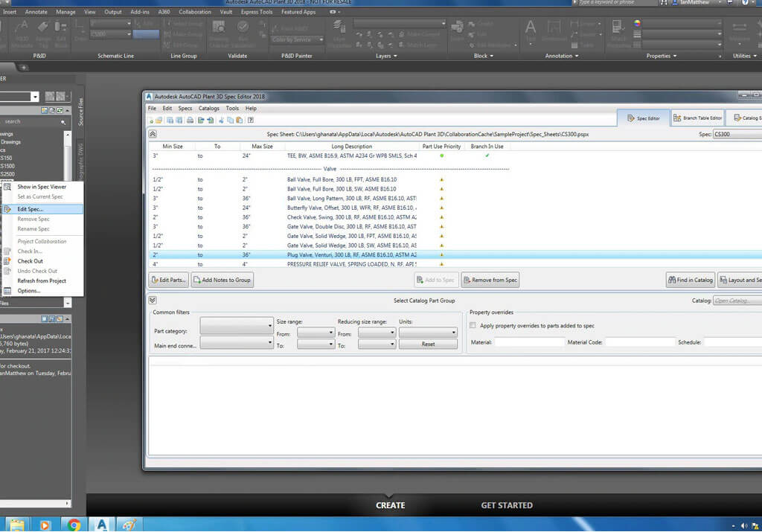Click the Add Notes to Group button
This screenshot has width=762, height=532.
222,281
